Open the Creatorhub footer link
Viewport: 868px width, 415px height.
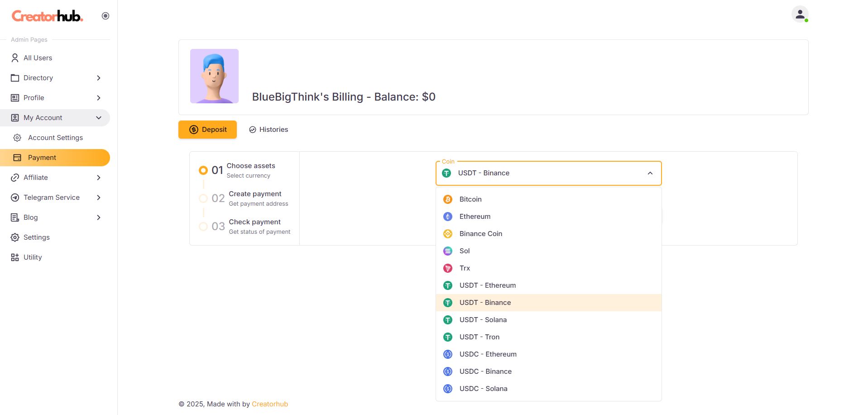point(269,404)
